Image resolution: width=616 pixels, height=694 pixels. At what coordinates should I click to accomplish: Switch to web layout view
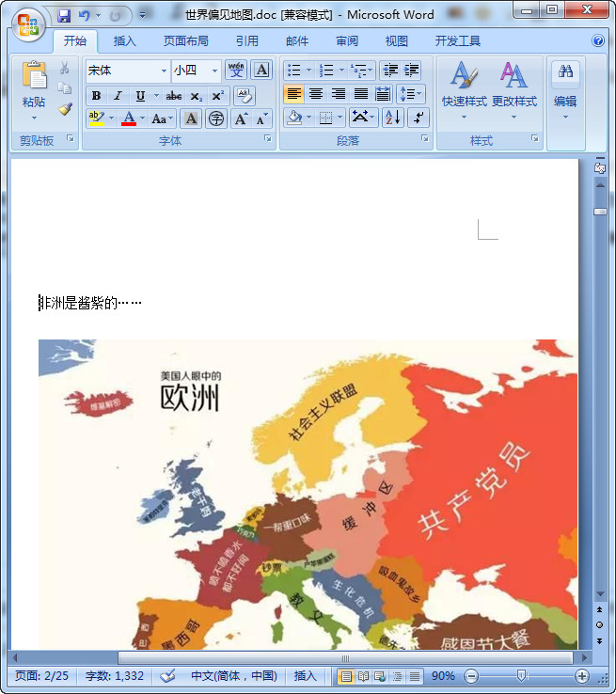click(380, 676)
